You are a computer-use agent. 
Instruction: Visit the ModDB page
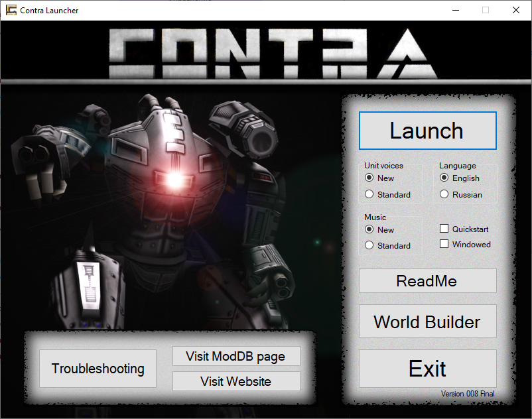236,356
